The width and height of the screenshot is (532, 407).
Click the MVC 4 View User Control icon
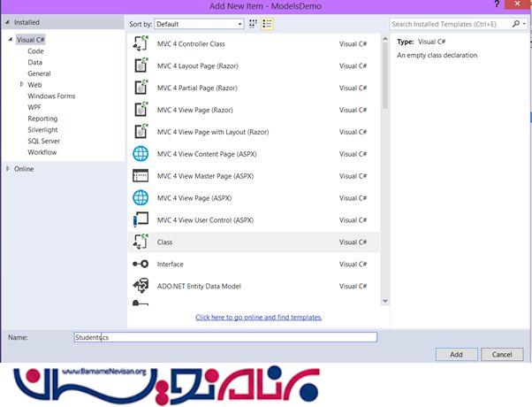(x=141, y=219)
